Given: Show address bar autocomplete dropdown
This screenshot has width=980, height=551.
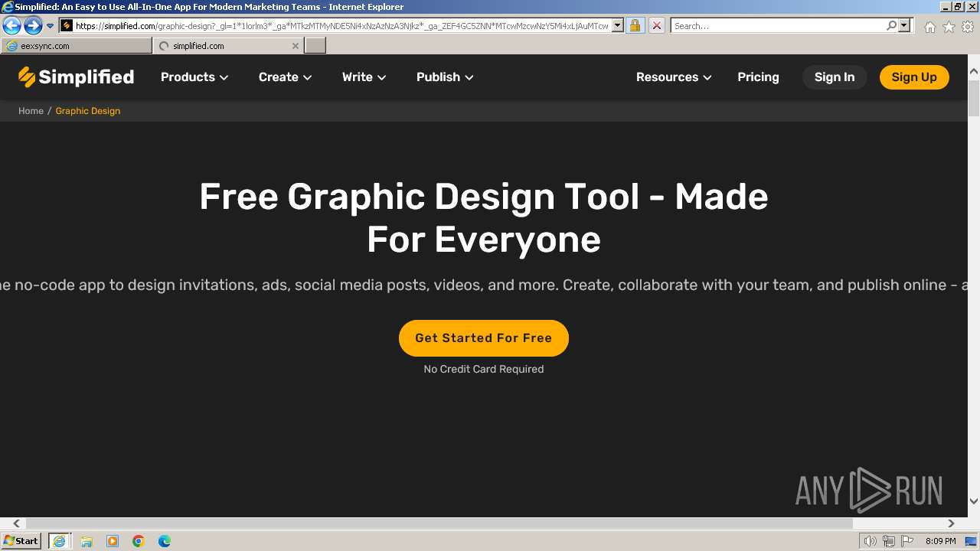Looking at the screenshot, I should click(618, 25).
